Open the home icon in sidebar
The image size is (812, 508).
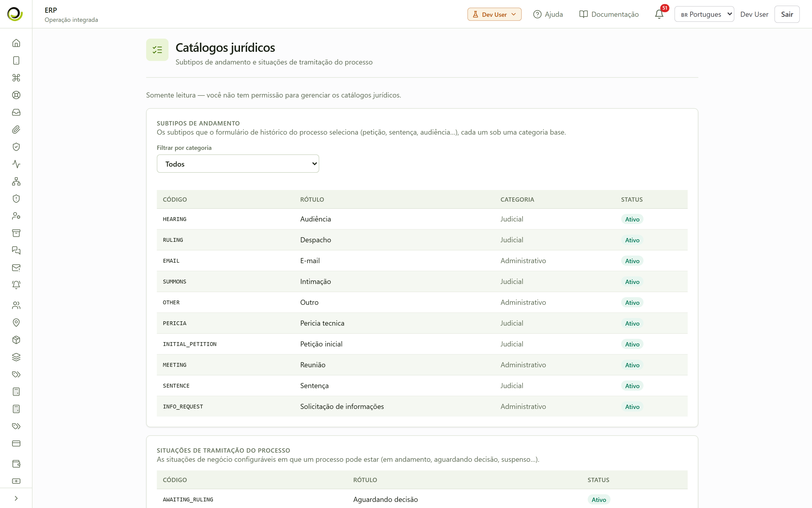(16, 43)
